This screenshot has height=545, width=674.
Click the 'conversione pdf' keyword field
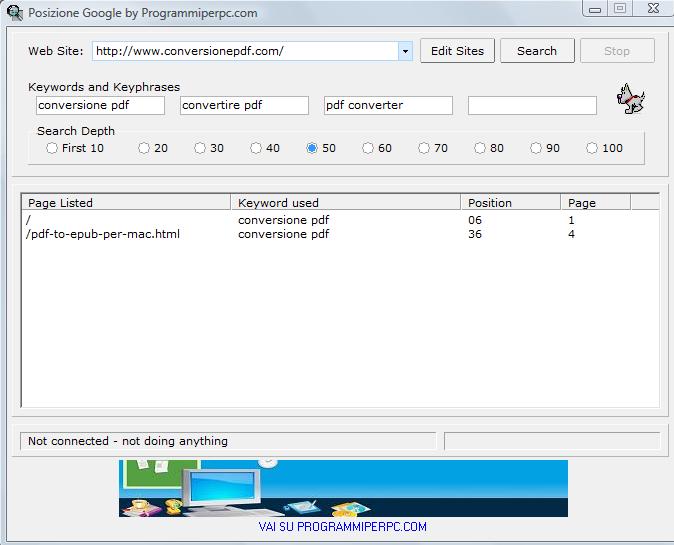tap(100, 105)
